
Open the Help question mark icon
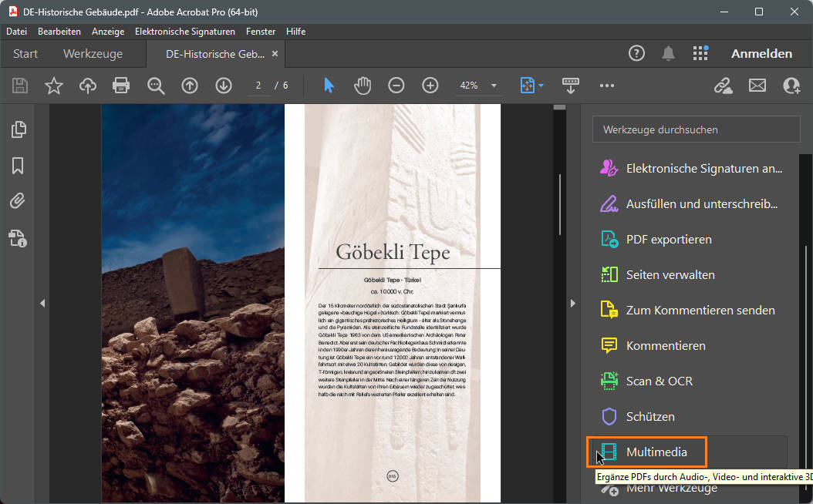(636, 53)
